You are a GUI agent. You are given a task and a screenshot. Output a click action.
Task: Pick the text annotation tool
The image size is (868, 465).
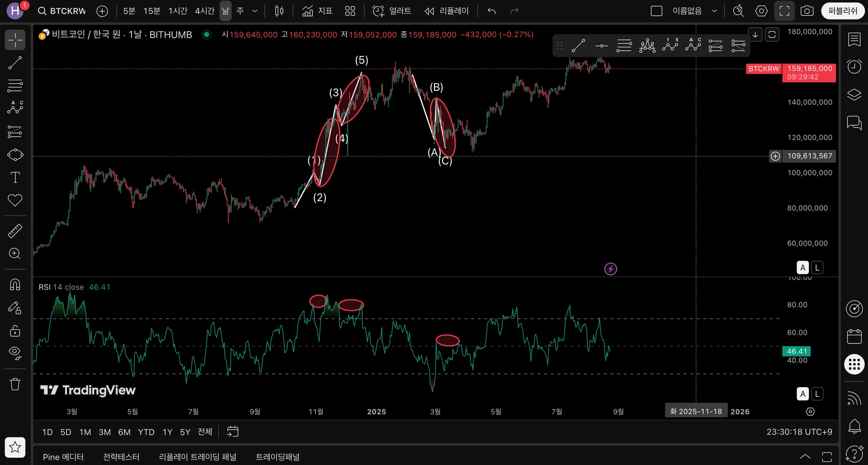[15, 177]
